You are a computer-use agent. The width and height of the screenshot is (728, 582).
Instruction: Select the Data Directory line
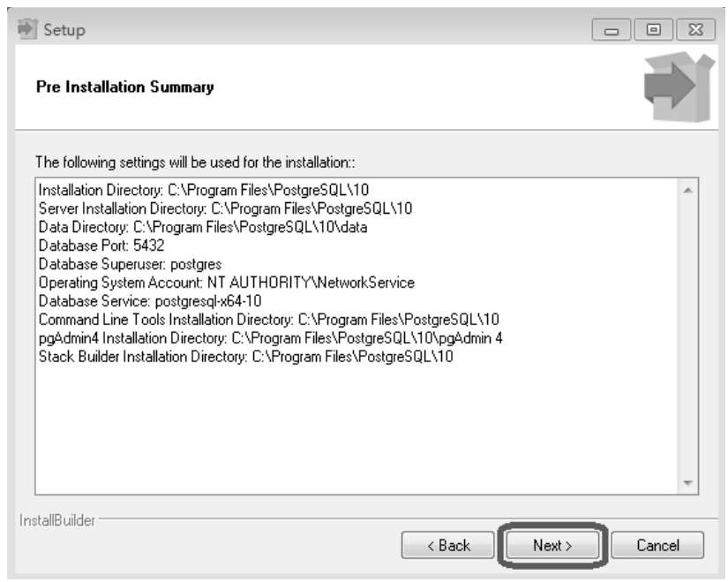(x=203, y=227)
